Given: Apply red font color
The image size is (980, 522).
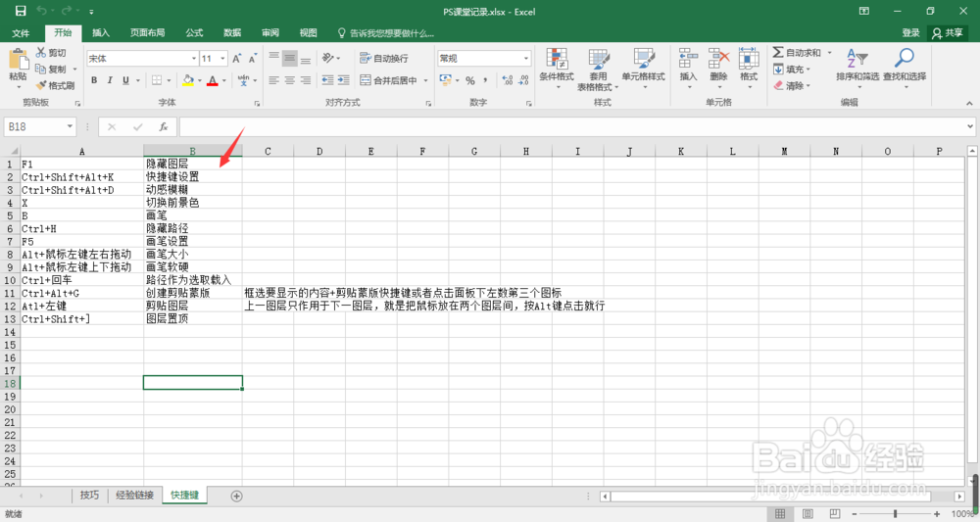Looking at the screenshot, I should 213,80.
